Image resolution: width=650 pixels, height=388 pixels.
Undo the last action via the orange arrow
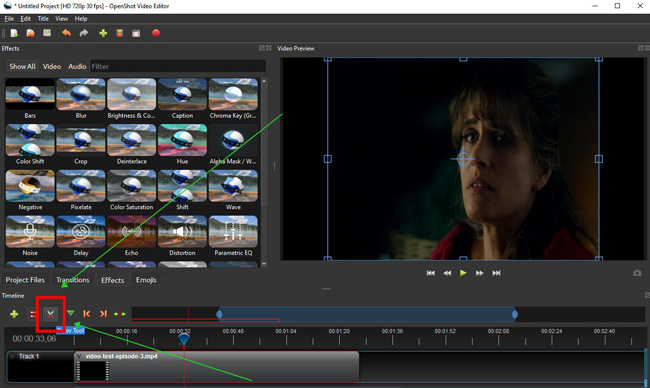coord(66,33)
